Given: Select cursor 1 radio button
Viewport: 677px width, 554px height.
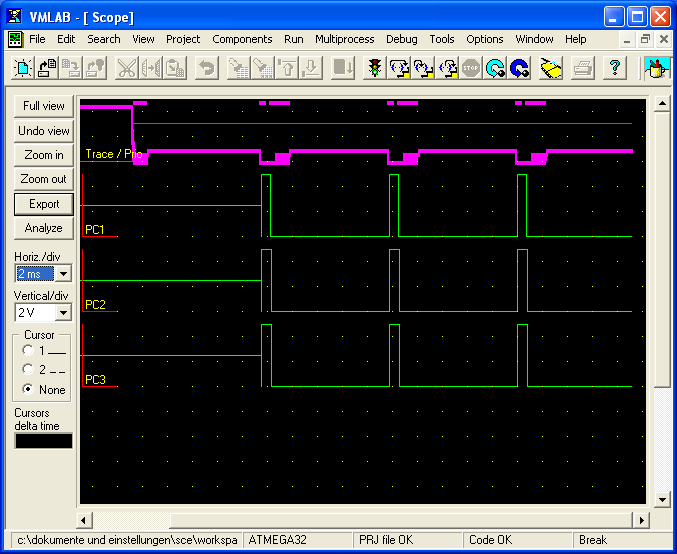Looking at the screenshot, I should 28,350.
